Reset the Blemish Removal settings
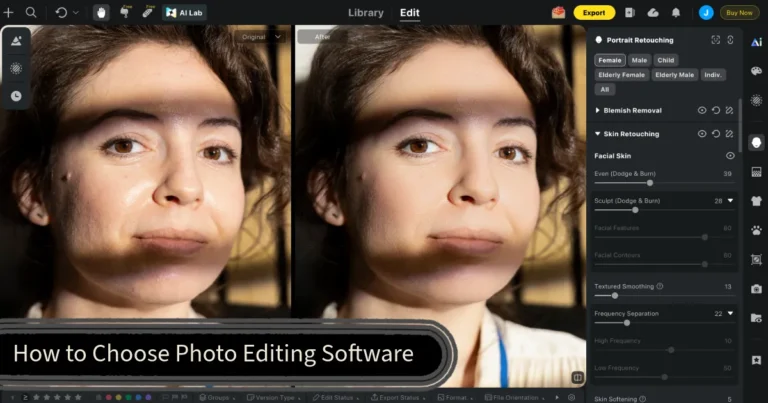The height and width of the screenshot is (403, 768). click(716, 111)
